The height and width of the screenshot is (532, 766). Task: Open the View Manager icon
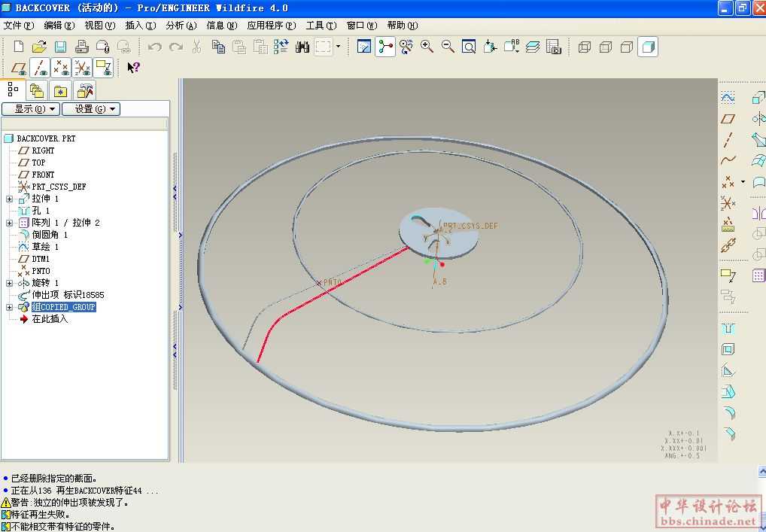click(x=554, y=47)
